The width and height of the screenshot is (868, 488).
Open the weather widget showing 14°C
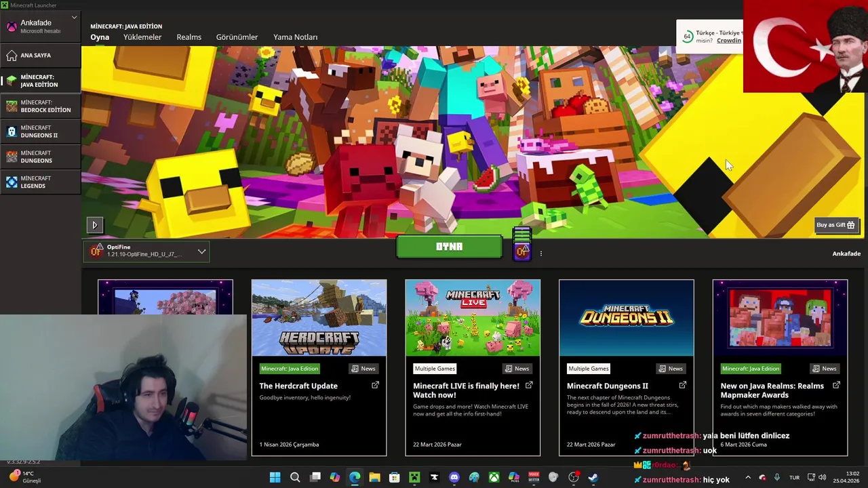(x=25, y=477)
